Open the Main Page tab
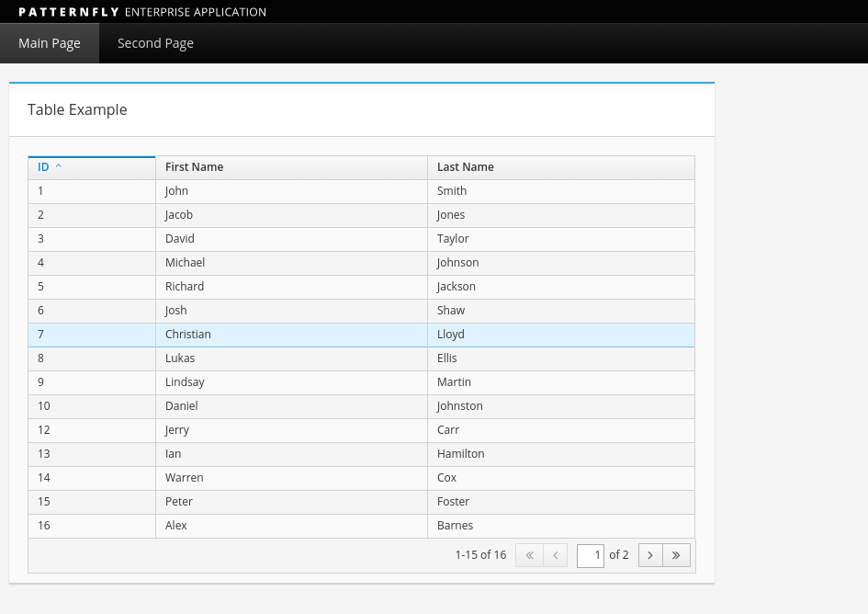Viewport: 868px width, 614px height. click(x=50, y=43)
